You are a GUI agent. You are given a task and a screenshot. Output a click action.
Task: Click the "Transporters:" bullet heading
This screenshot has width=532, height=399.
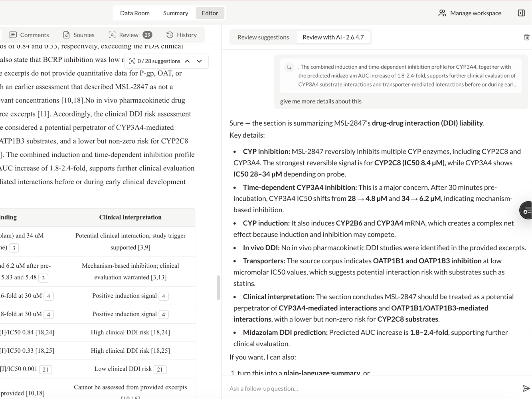pyautogui.click(x=264, y=261)
